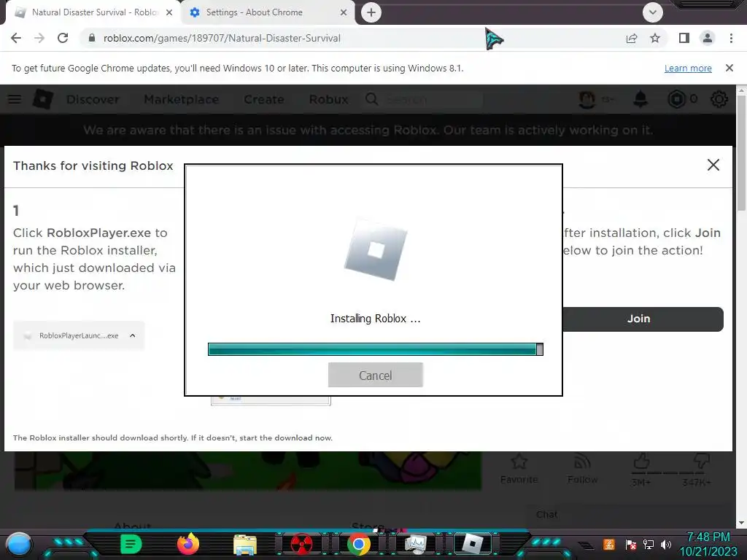Open the red radiation app in taskbar
Image resolution: width=747 pixels, height=560 pixels.
coord(301,544)
